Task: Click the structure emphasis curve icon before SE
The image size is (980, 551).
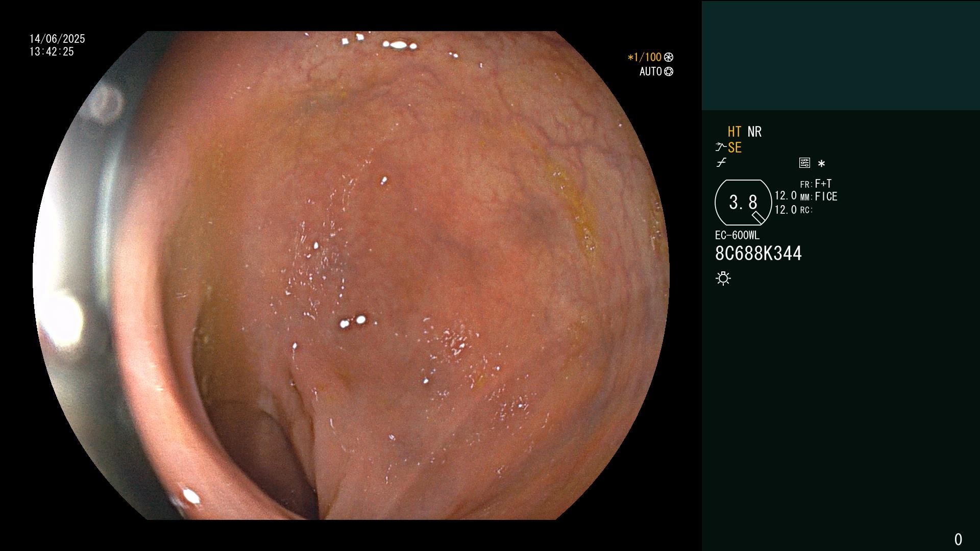Action: click(x=721, y=147)
